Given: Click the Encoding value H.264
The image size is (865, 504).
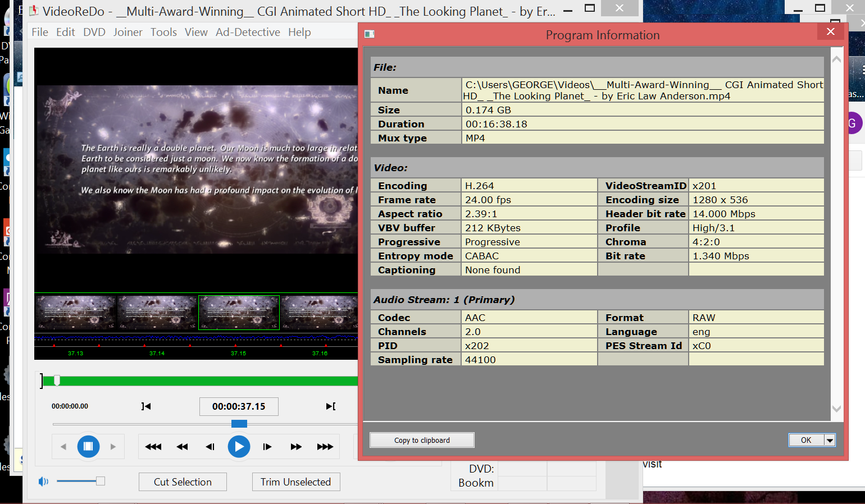Looking at the screenshot, I should click(x=529, y=186).
